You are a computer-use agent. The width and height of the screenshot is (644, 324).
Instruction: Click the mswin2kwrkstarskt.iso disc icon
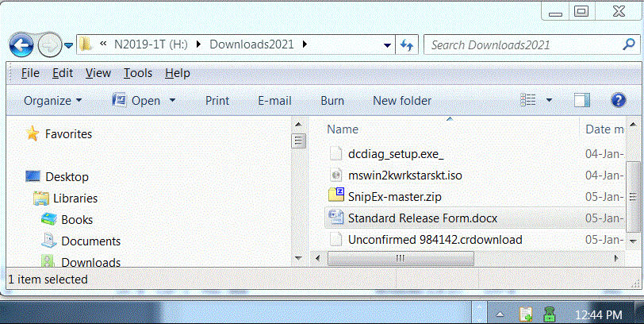pos(336,175)
